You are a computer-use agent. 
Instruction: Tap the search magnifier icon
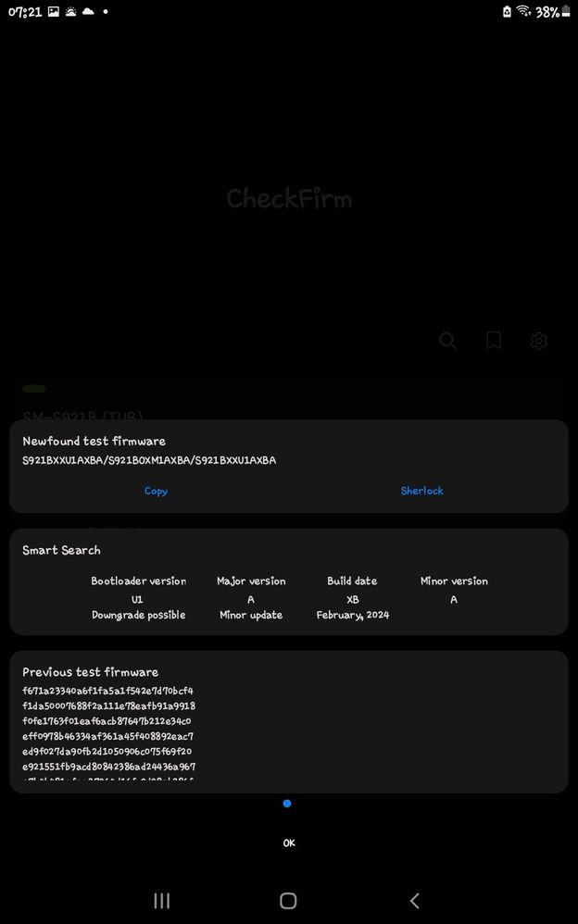point(447,341)
